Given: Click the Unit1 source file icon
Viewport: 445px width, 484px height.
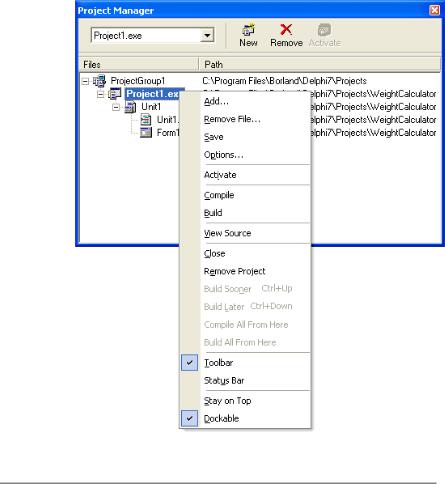Looking at the screenshot, I should (x=146, y=120).
